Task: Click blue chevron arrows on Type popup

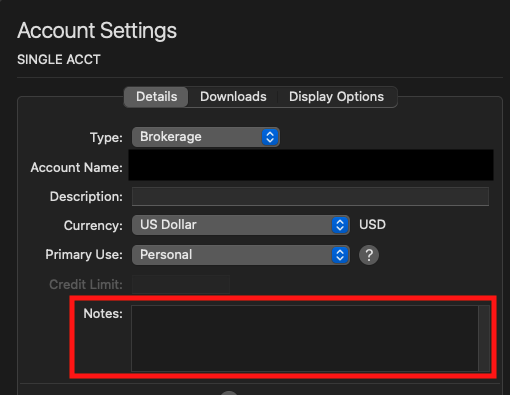Action: 270,137
